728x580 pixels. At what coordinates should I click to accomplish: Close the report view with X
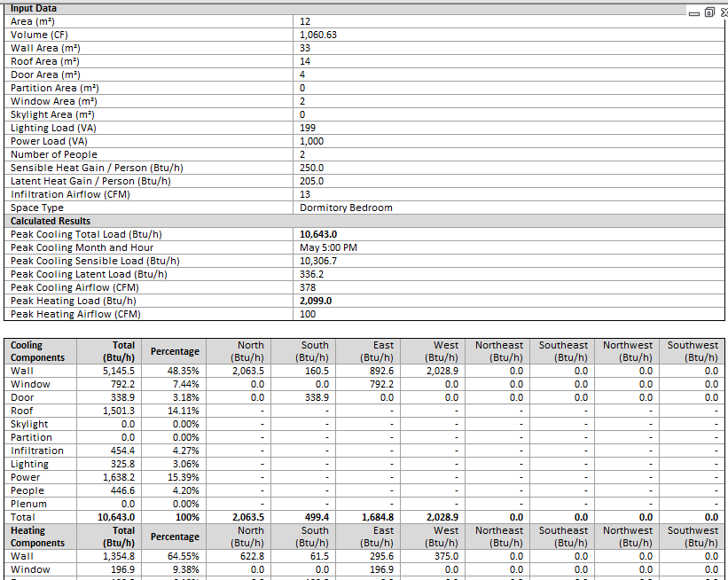[x=724, y=12]
